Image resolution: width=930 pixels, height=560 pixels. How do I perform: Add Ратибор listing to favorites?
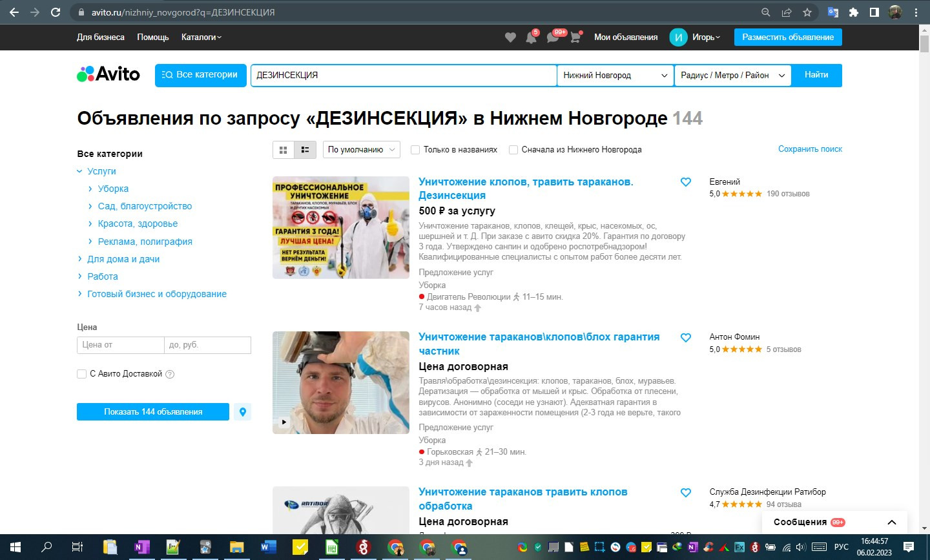pyautogui.click(x=686, y=492)
